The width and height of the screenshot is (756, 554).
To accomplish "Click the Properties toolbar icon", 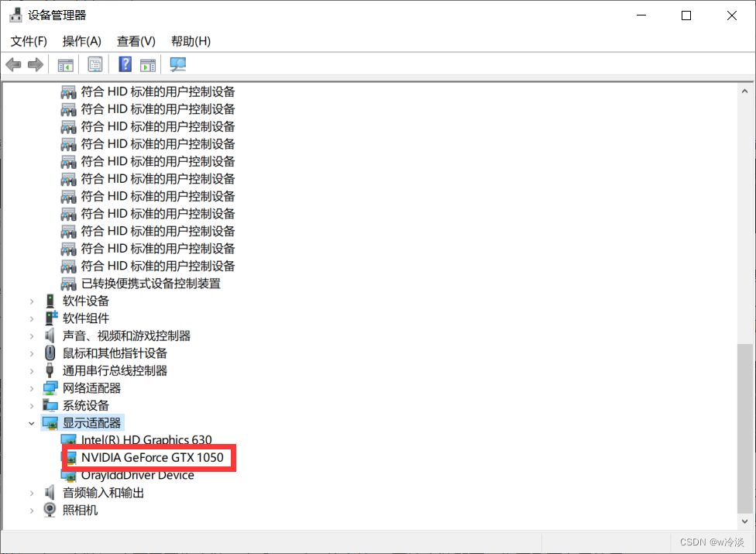I will click(94, 64).
